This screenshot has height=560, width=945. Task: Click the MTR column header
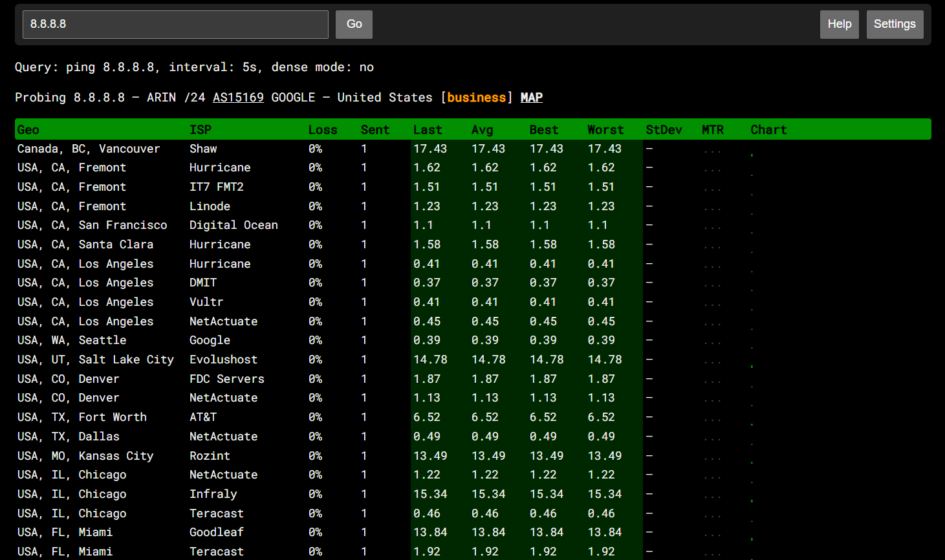click(x=713, y=130)
